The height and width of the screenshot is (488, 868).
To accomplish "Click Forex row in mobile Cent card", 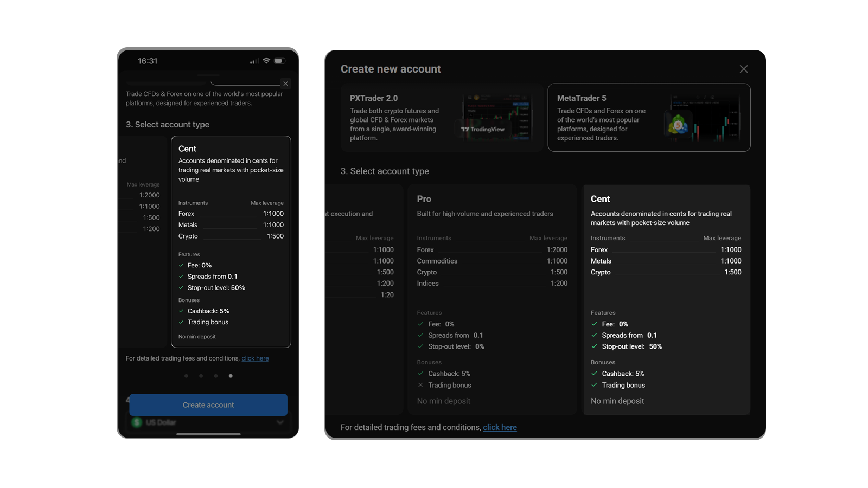I will click(231, 214).
